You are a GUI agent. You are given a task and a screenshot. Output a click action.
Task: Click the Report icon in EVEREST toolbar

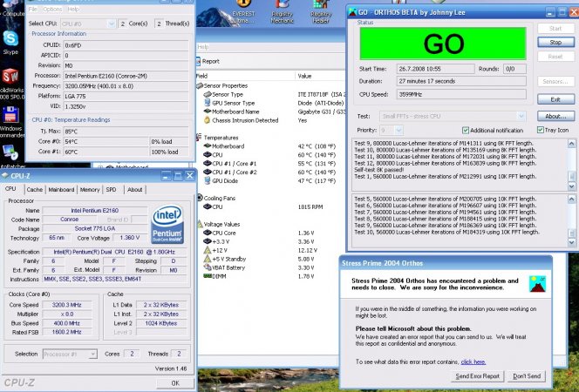(198, 61)
